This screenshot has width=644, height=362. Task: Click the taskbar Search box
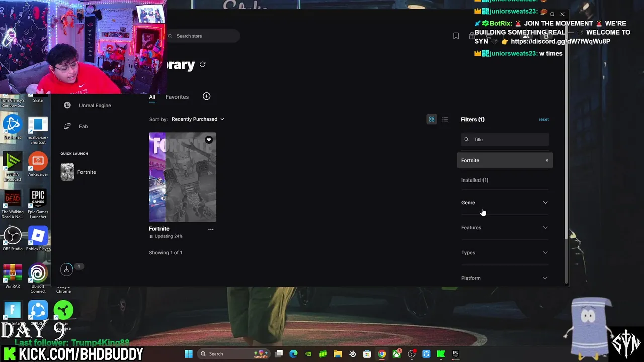[x=233, y=354]
